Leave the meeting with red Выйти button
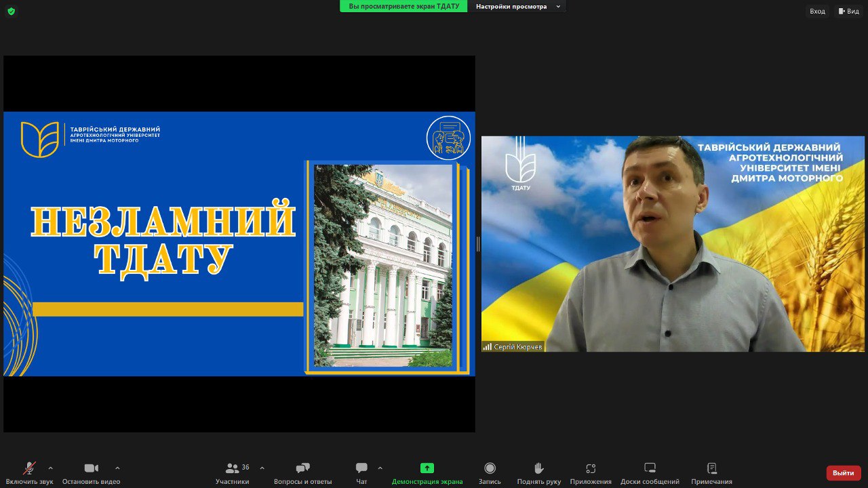This screenshot has height=488, width=868. 844,473
